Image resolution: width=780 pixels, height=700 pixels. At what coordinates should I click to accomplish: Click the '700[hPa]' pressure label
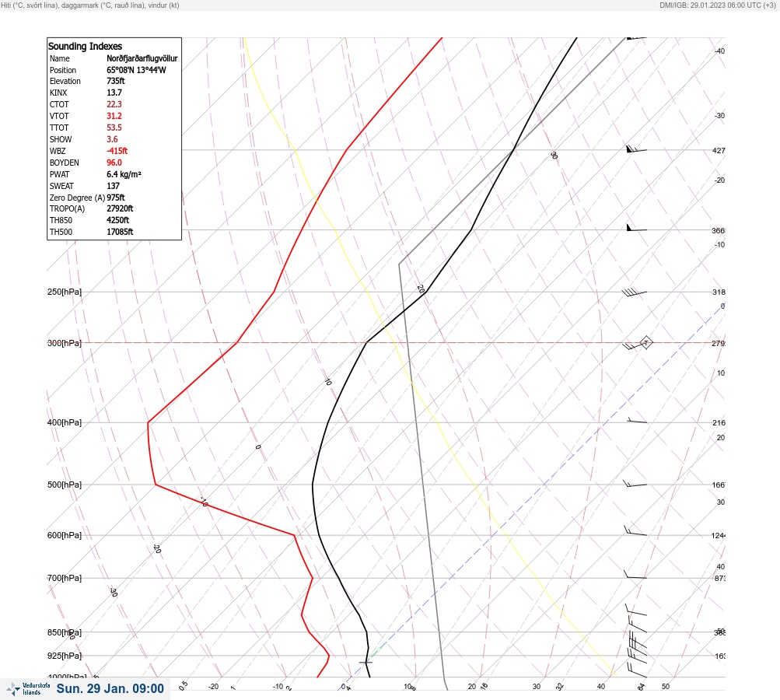click(x=65, y=578)
